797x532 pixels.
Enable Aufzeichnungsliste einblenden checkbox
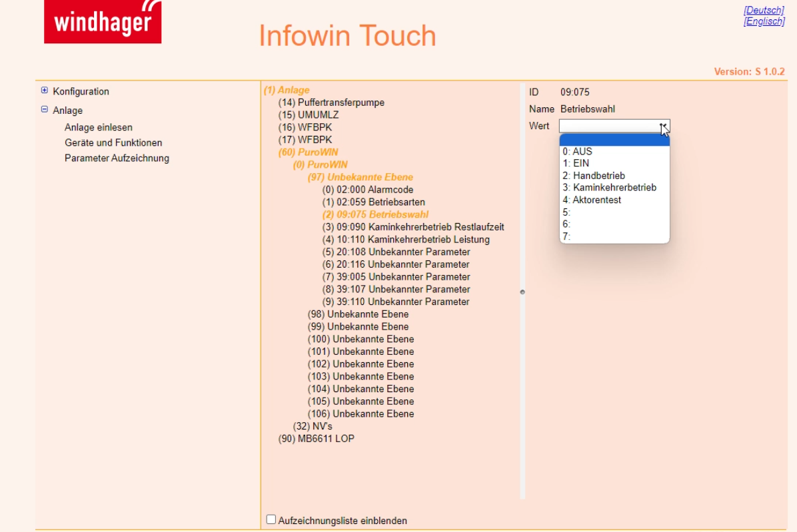point(271,519)
